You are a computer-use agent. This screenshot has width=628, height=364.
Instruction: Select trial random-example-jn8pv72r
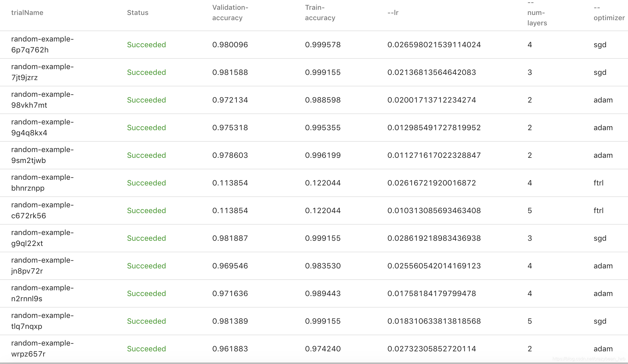pos(42,266)
